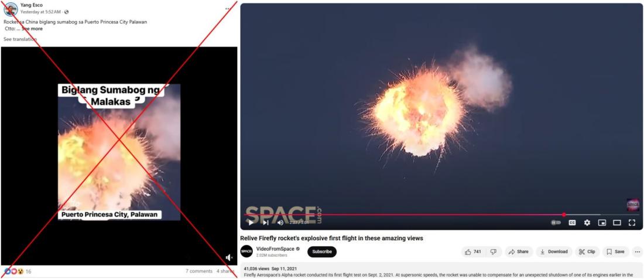Switch to miniplayer mode
This screenshot has width=644, height=279.
coord(602,223)
